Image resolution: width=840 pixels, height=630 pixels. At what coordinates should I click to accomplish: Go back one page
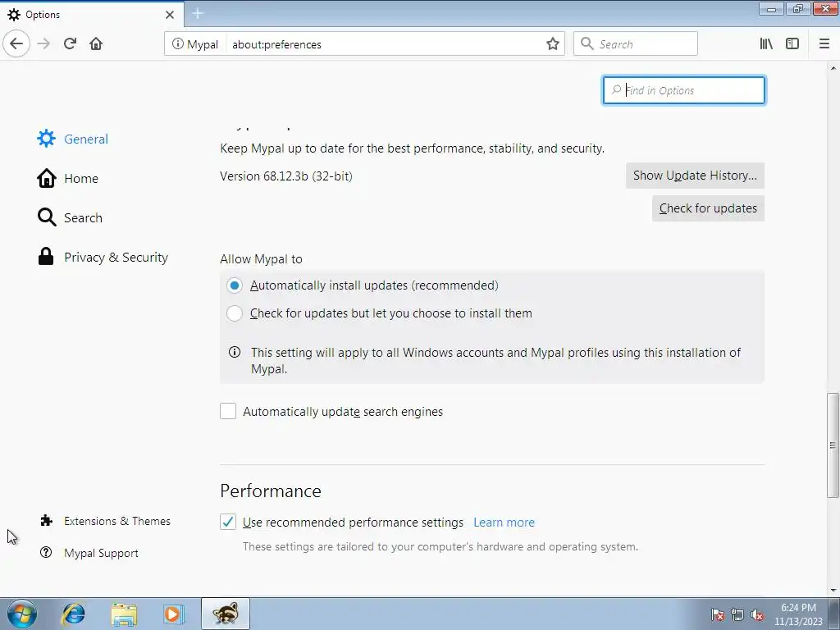tap(16, 44)
